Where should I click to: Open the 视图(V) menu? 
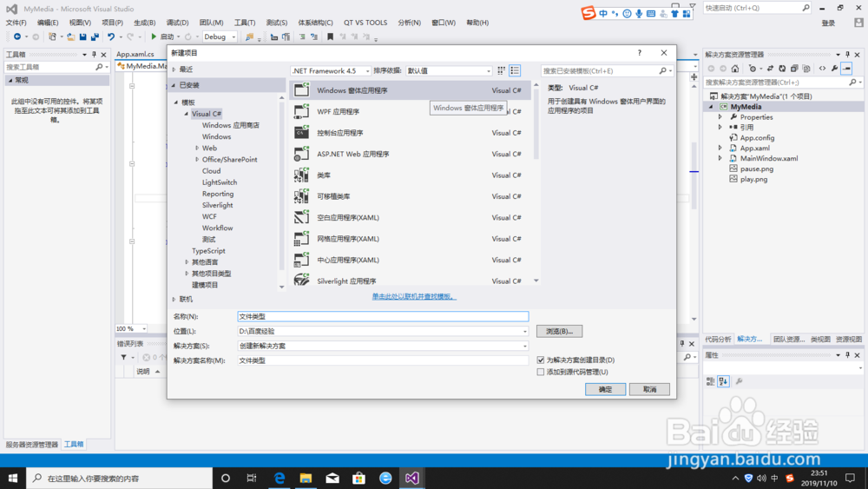tap(80, 23)
